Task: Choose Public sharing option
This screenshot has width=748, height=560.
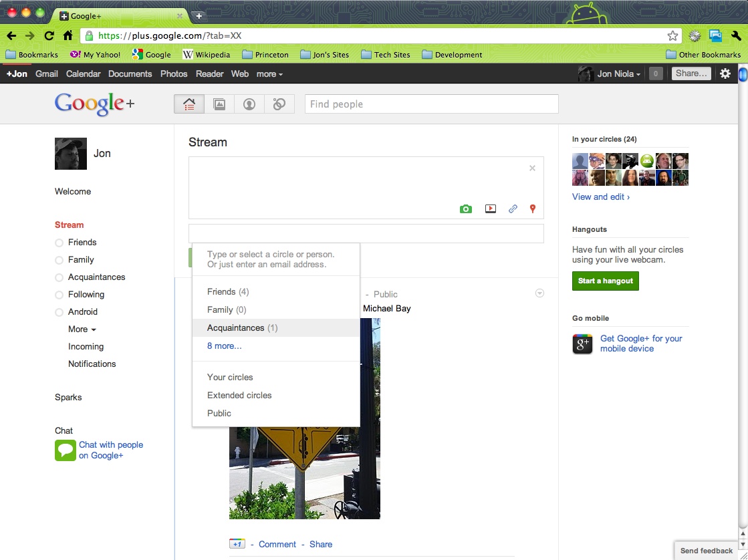Action: (275, 413)
